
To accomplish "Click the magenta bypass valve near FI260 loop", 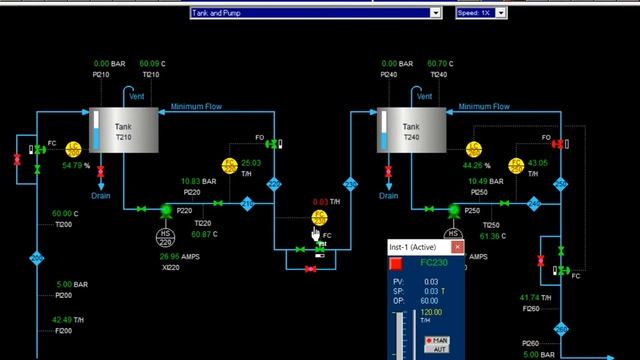I will [x=540, y=261].
